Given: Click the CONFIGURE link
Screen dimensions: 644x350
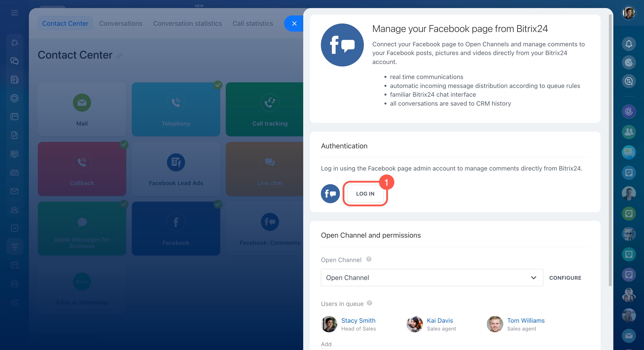Looking at the screenshot, I should 565,278.
